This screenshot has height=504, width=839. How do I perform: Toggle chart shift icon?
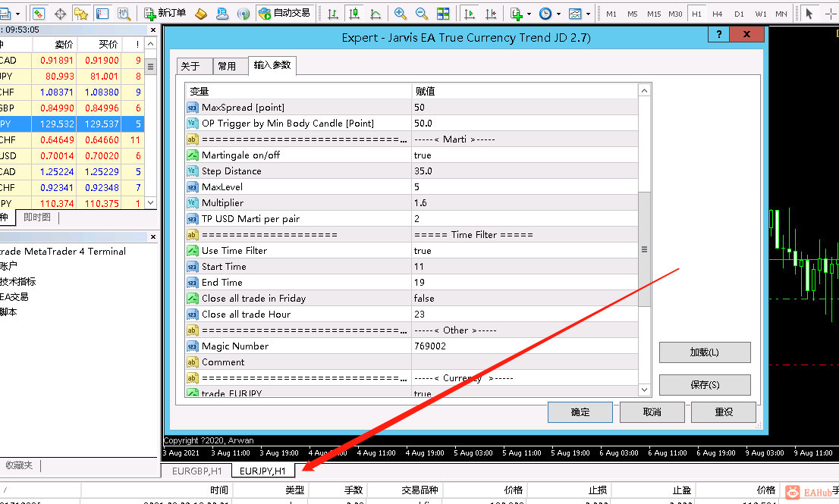click(x=491, y=14)
